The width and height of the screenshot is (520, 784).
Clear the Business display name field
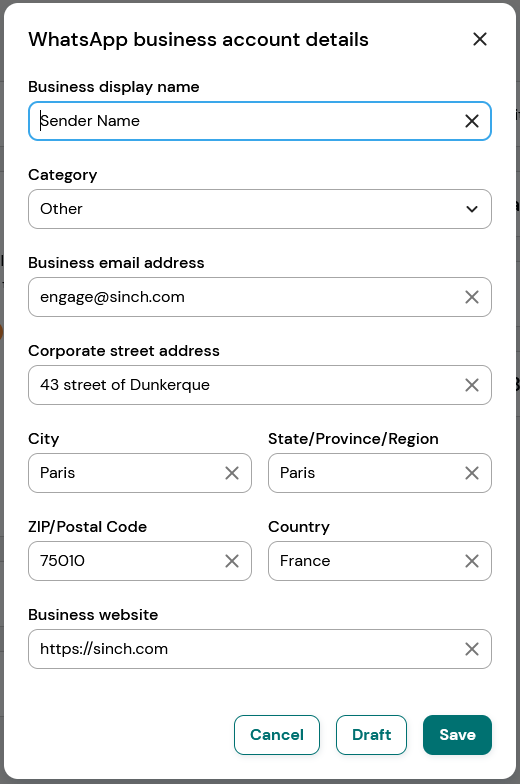472,121
